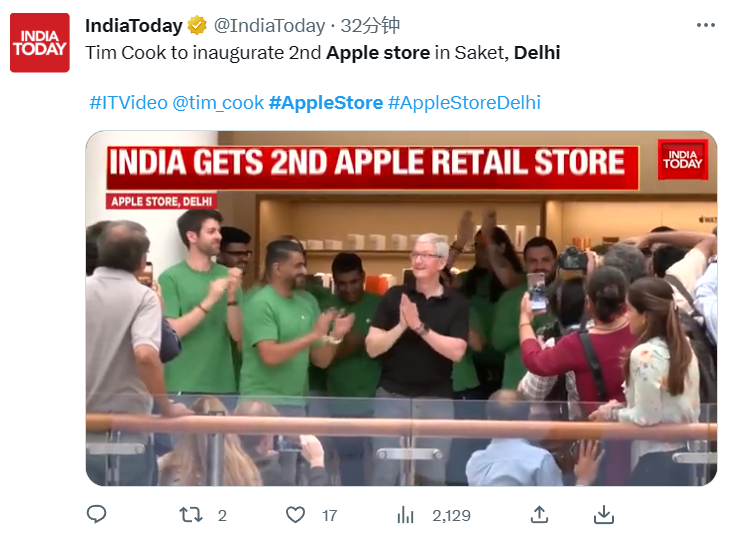
Task: Play the Apple retail store video
Action: pyautogui.click(x=401, y=308)
